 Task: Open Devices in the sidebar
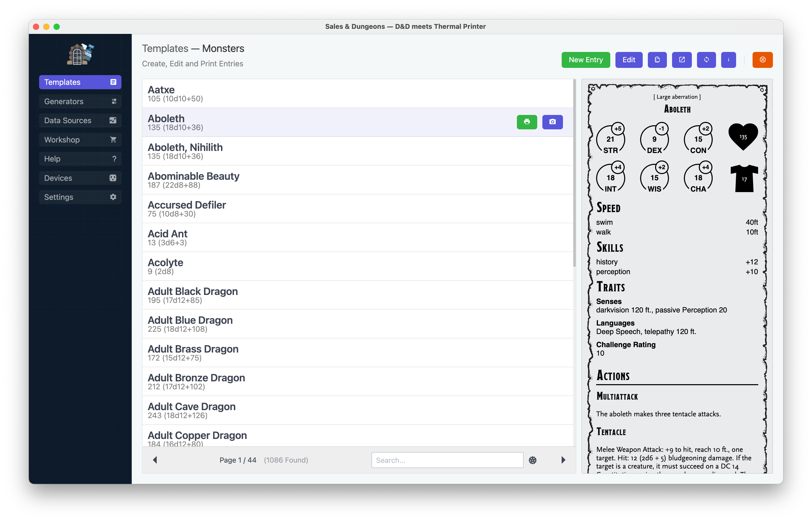tap(80, 178)
